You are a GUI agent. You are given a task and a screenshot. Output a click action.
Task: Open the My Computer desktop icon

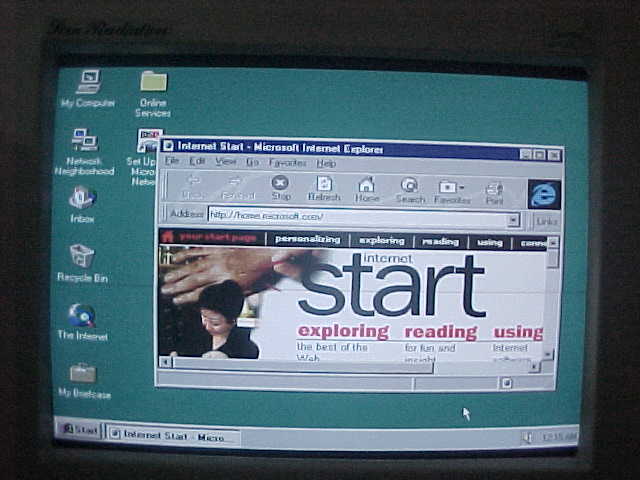[89, 88]
